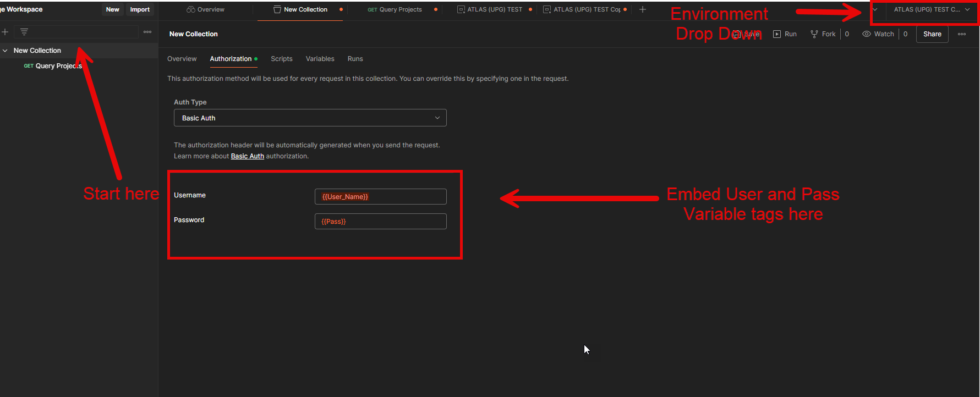Open the sidebar filter icon
This screenshot has width=980, height=397.
(x=24, y=32)
